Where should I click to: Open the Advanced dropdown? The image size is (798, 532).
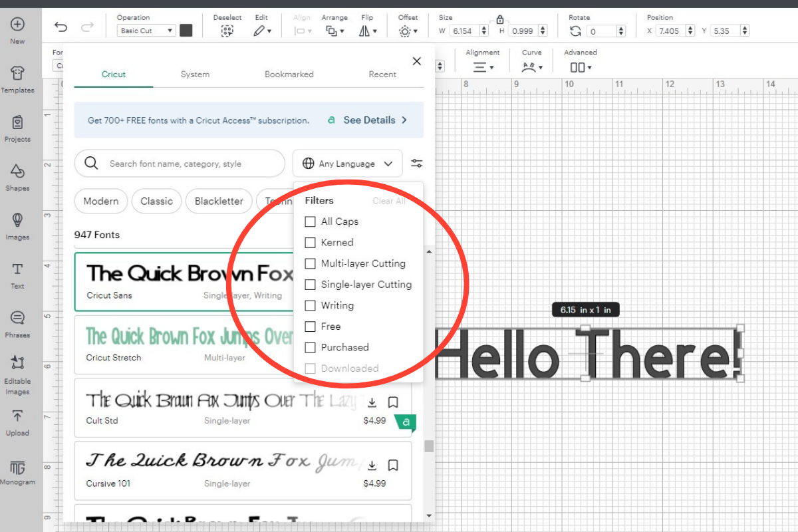581,67
